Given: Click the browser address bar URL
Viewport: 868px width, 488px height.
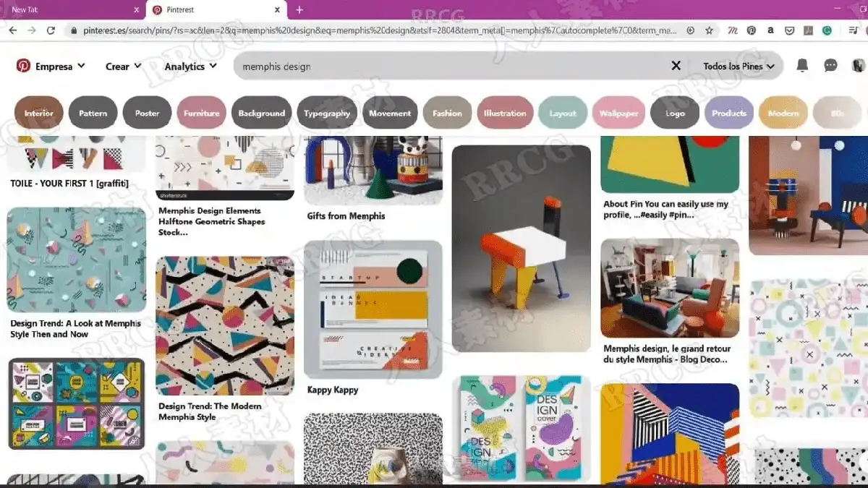Looking at the screenshot, I should pyautogui.click(x=380, y=30).
